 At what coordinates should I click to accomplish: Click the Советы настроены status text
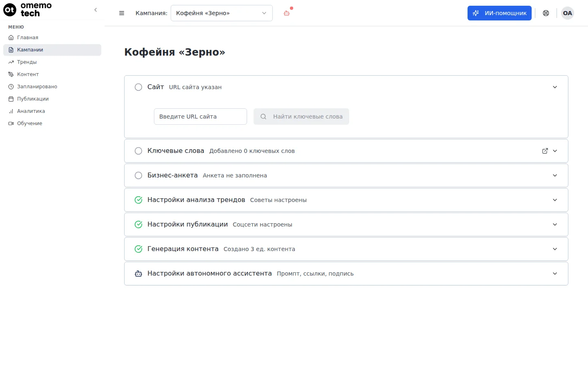coord(278,200)
